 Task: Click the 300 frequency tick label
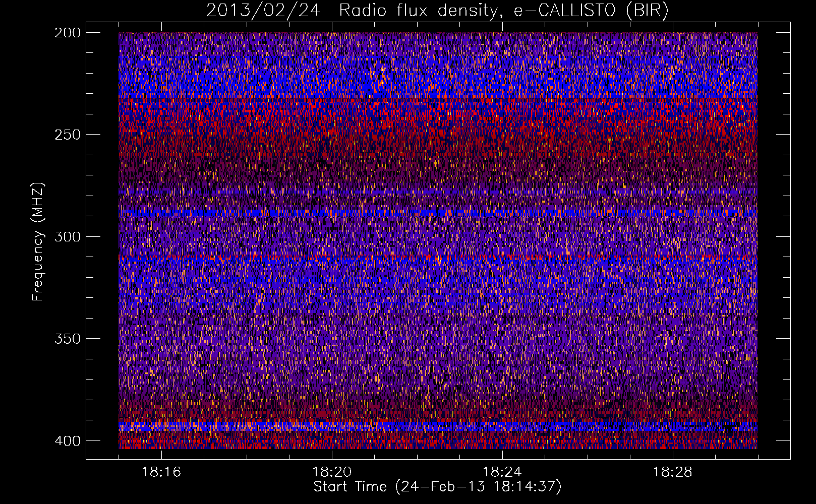(x=67, y=236)
